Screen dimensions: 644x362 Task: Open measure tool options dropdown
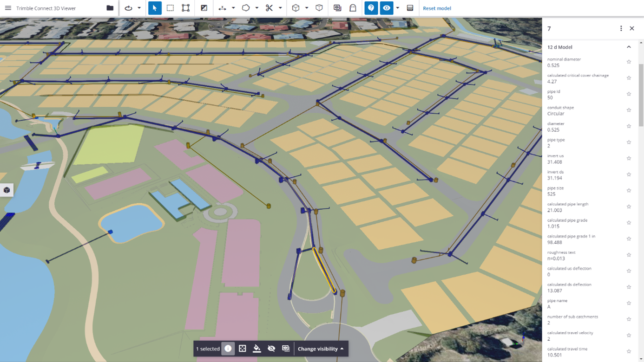233,8
